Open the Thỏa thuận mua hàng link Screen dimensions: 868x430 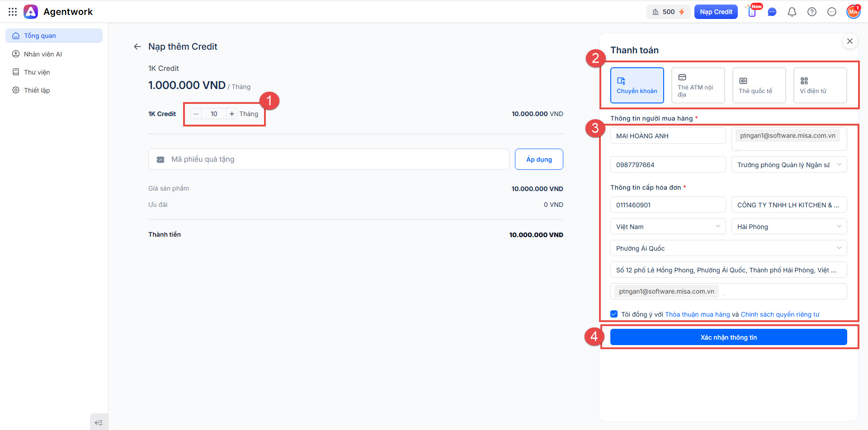[x=697, y=314]
